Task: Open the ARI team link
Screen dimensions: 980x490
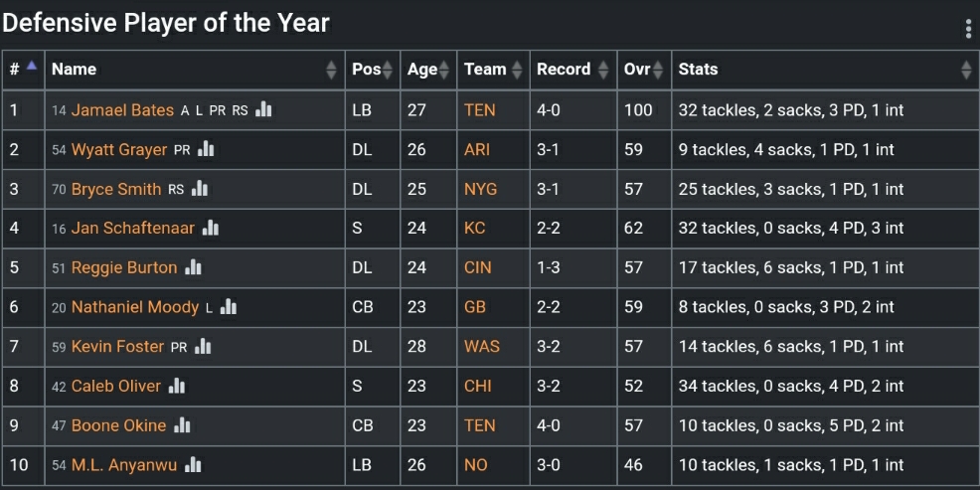Action: pos(477,149)
